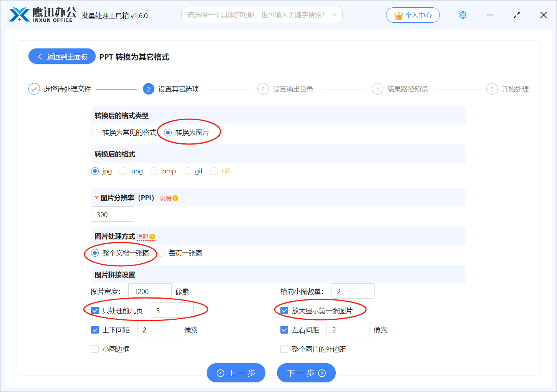
Task: Click the help icon next to 图片处理方式
Action: [153, 237]
